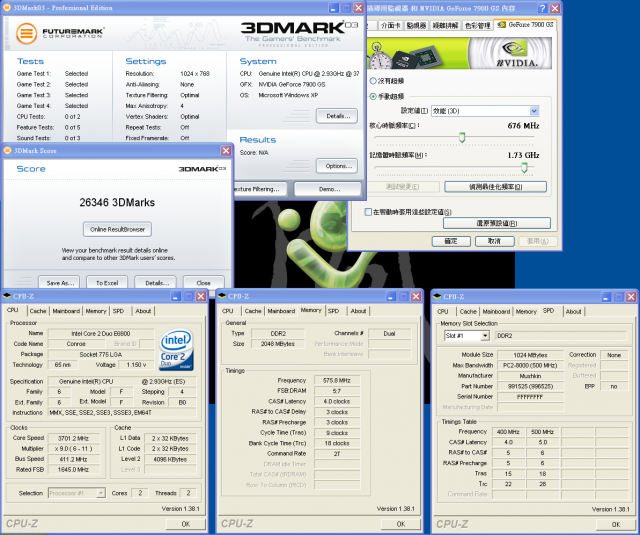Image resolution: width=640 pixels, height=535 pixels.
Task: Click restore defaults button in NVIDIA dialog
Action: 497,223
